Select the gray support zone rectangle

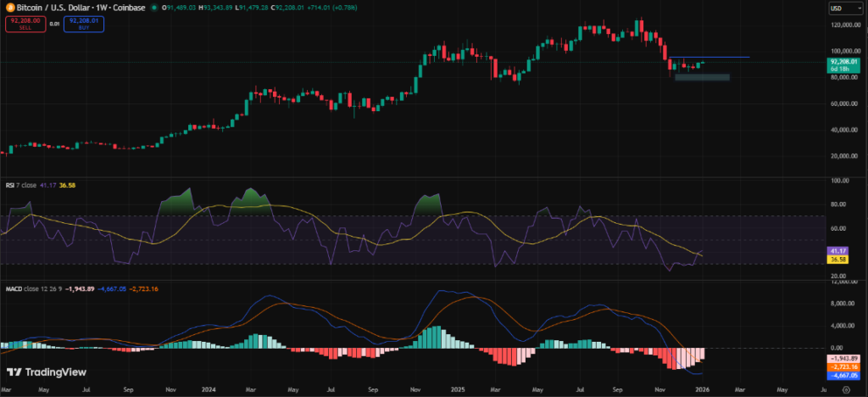point(702,77)
